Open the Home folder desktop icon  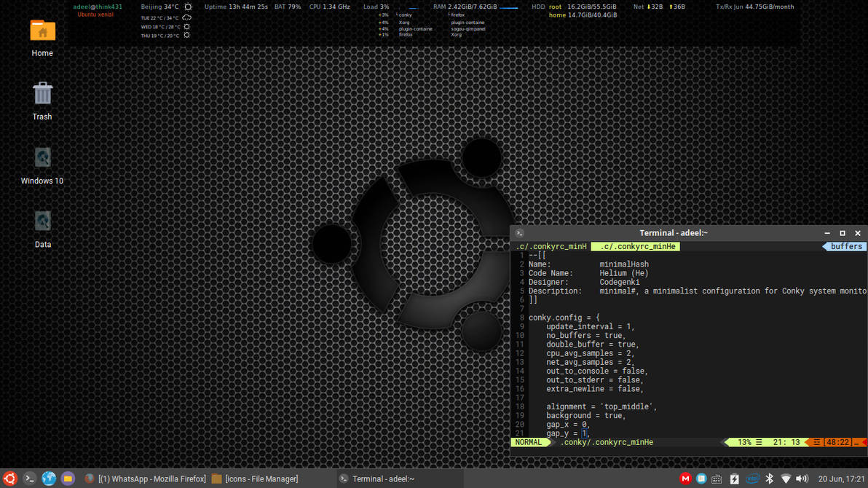42,31
